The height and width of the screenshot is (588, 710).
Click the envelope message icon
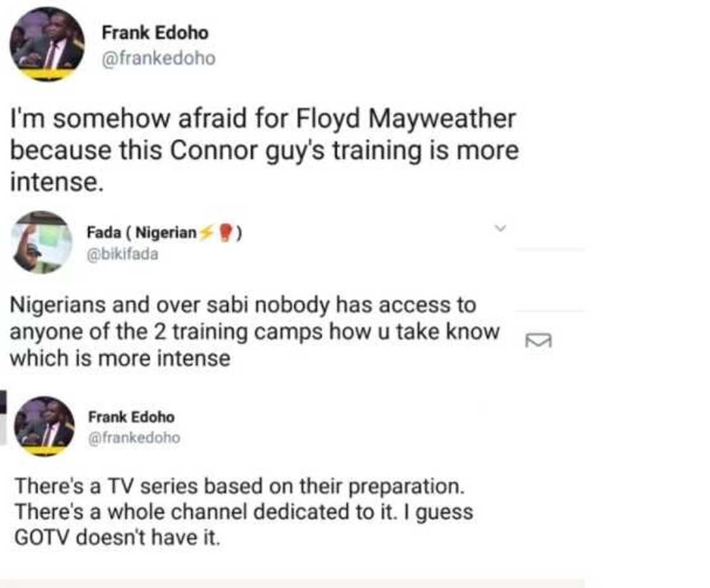click(x=539, y=341)
